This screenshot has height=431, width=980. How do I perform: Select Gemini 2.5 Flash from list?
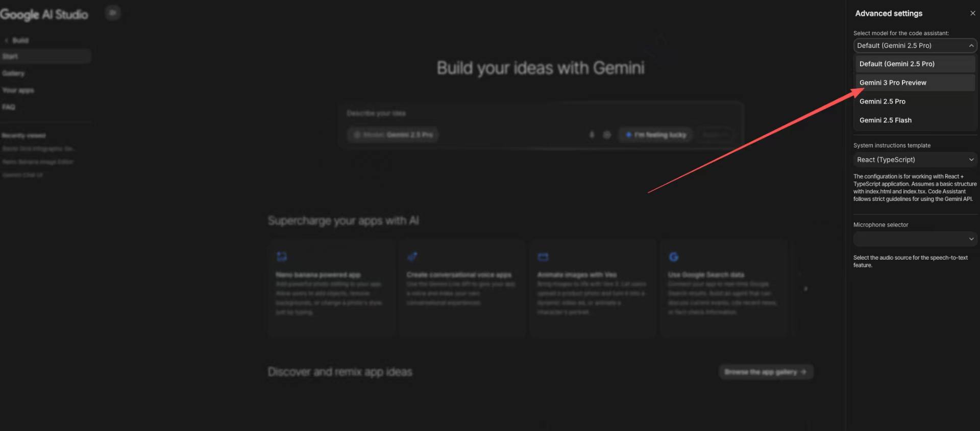click(915, 120)
